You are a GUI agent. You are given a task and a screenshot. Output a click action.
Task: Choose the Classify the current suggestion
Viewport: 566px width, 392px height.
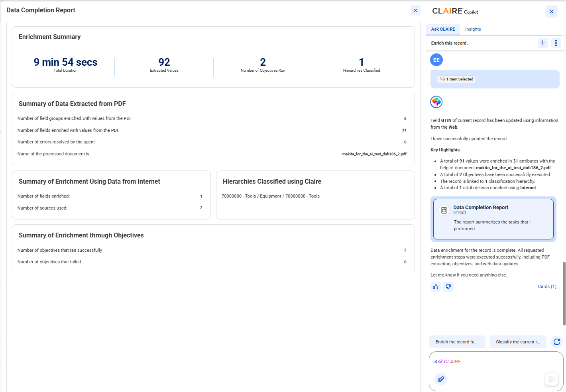518,342
